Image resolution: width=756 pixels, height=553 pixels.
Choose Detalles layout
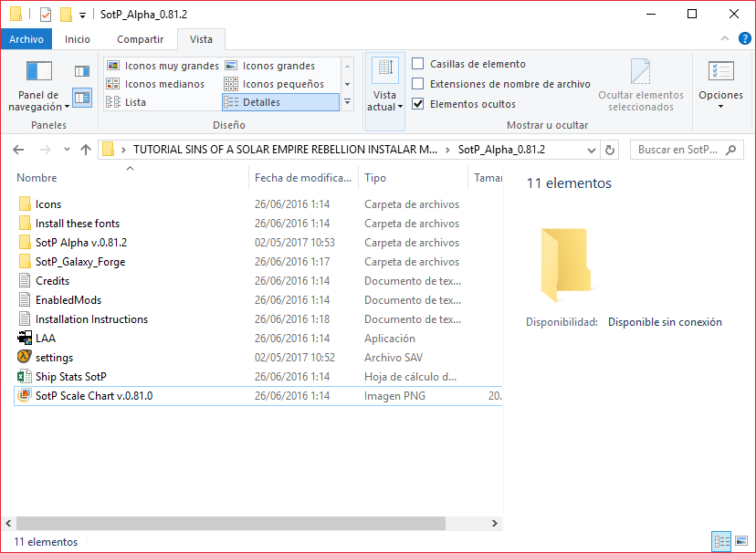[280, 102]
